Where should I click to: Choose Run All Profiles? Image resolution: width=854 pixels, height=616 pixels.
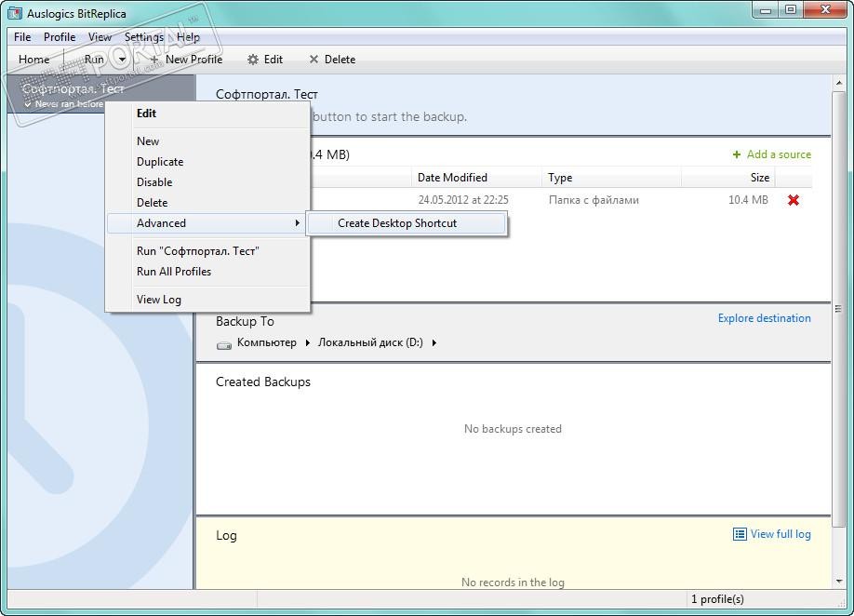207,271
